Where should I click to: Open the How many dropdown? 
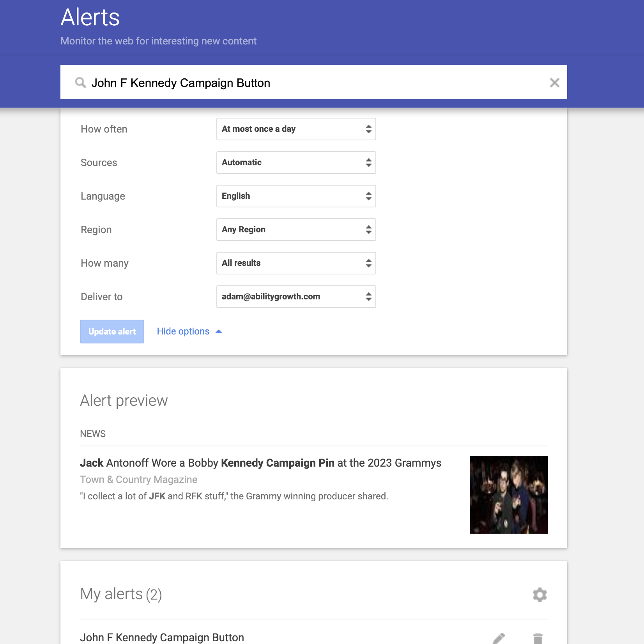(x=296, y=263)
